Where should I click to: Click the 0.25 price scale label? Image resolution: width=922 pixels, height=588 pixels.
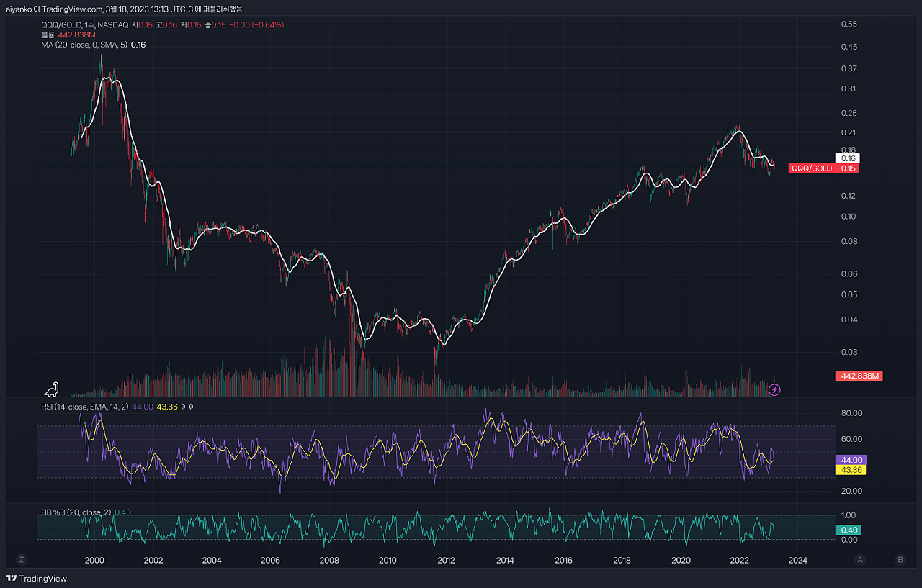(849, 113)
